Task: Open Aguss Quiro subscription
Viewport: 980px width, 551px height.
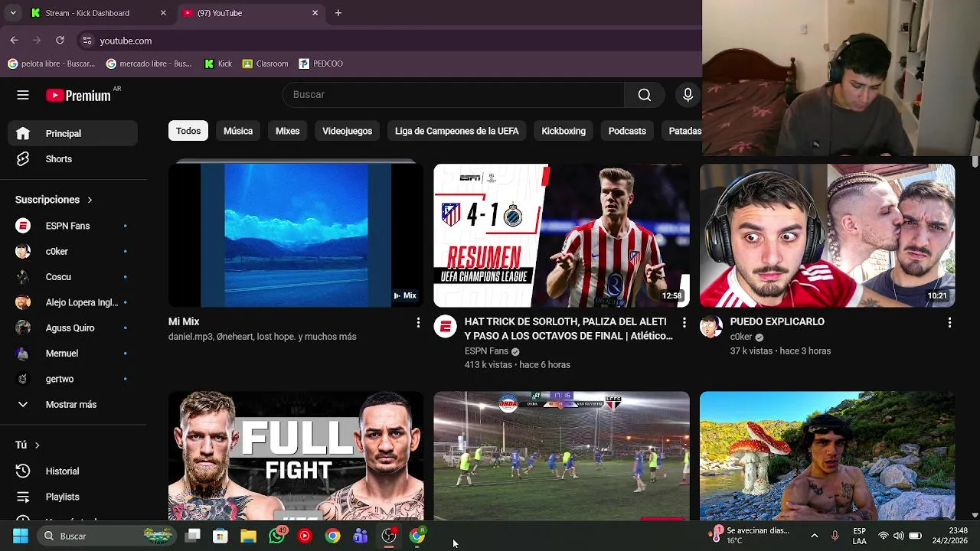Action: coord(73,328)
